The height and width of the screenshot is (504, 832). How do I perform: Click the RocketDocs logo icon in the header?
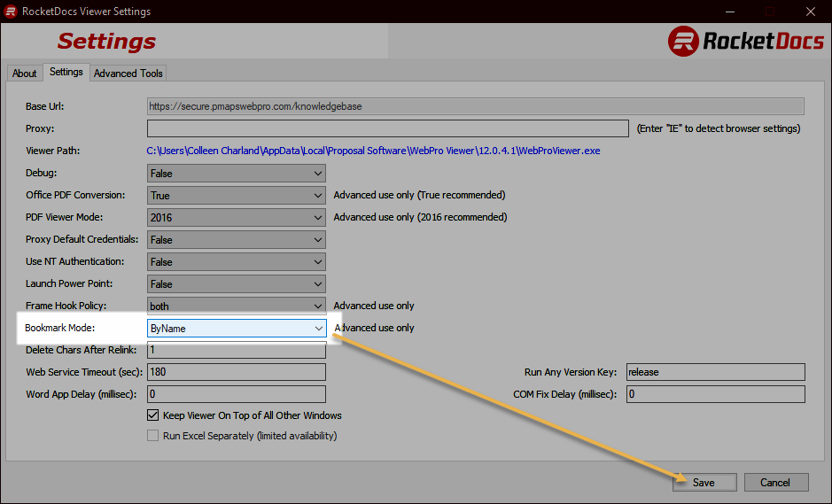tap(683, 41)
